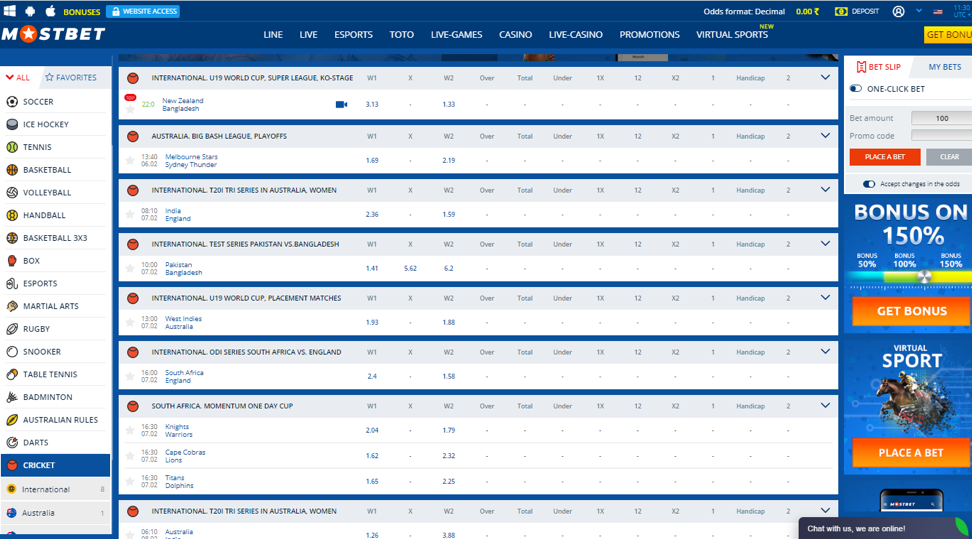
Task: Toggle the One-Click Bet switch
Action: point(856,89)
